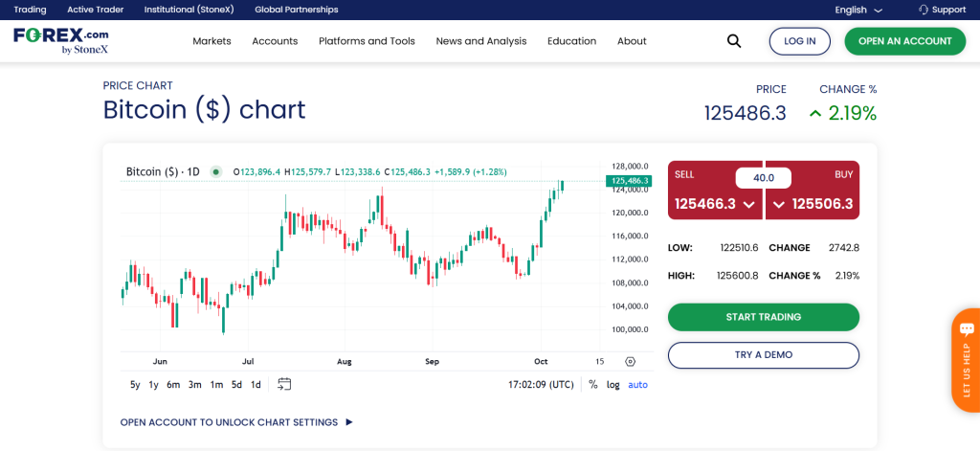This screenshot has width=980, height=451.
Task: Switch to Active Trader top tab
Action: (x=95, y=10)
